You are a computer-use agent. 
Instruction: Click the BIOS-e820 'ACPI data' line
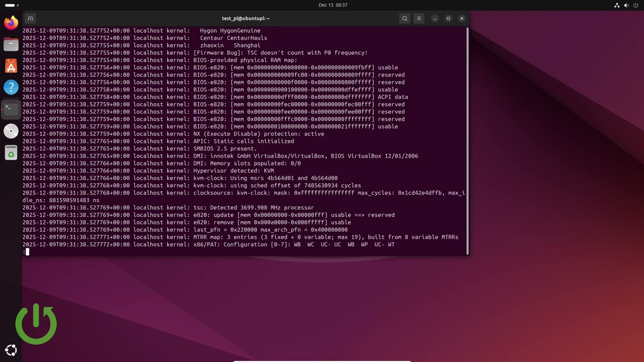[x=215, y=97]
